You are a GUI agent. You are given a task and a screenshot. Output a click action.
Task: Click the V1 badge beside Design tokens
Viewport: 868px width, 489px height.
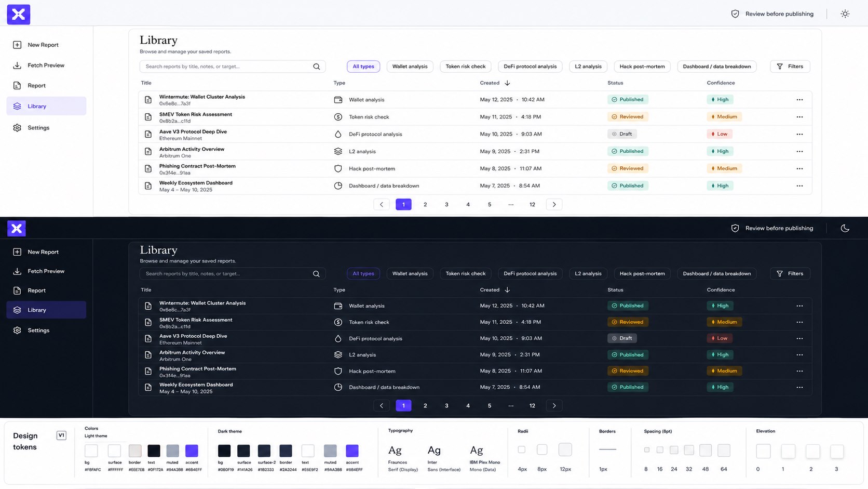pos(61,435)
